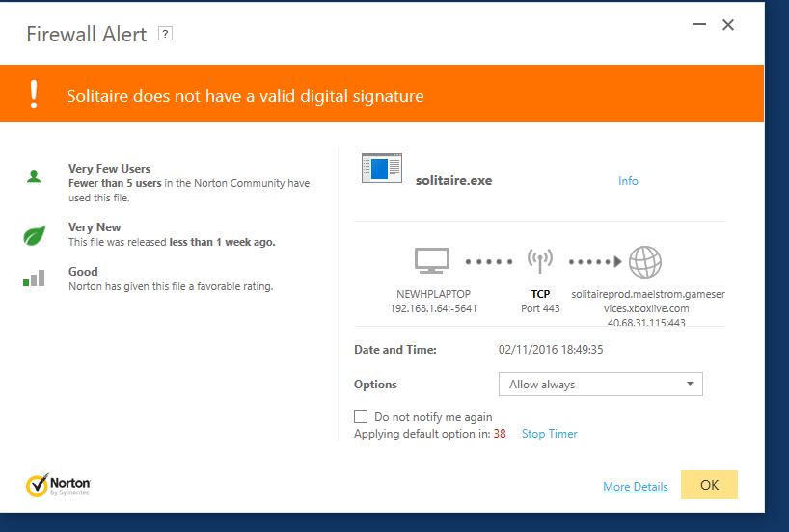Click the Port 443 label

tap(540, 308)
